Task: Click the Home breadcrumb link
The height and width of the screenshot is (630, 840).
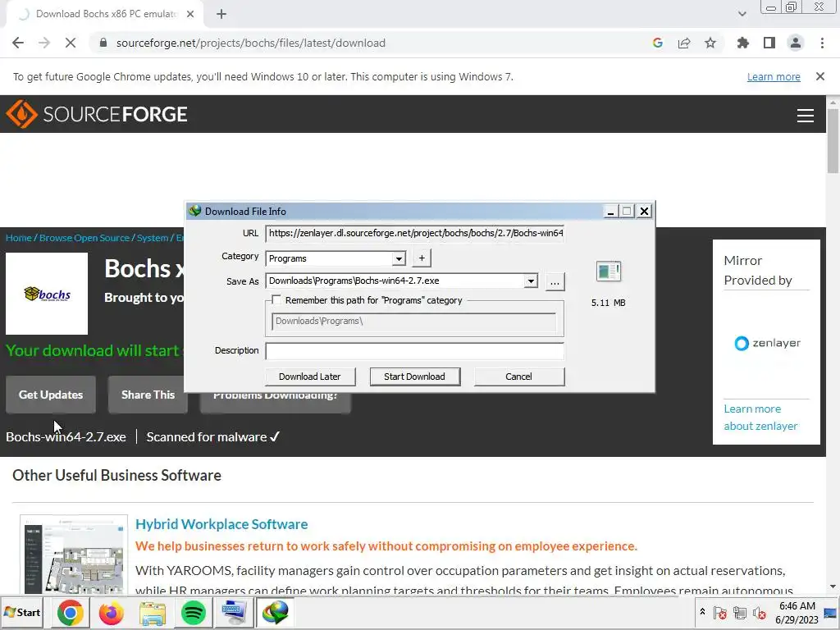Action: (x=19, y=238)
